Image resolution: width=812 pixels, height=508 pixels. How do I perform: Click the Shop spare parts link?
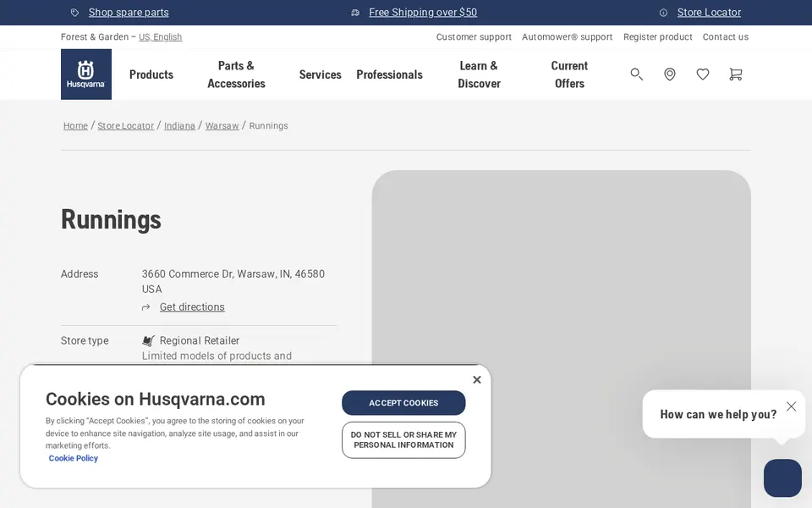[129, 13]
